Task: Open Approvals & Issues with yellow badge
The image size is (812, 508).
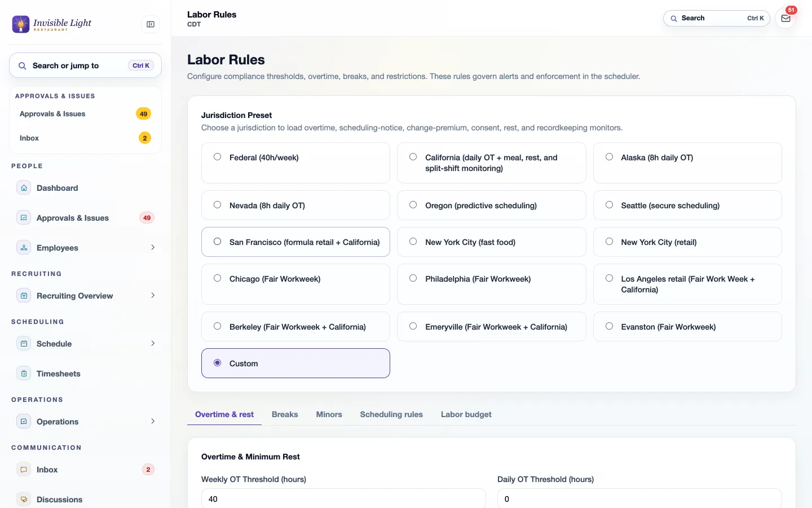Action: tap(85, 114)
